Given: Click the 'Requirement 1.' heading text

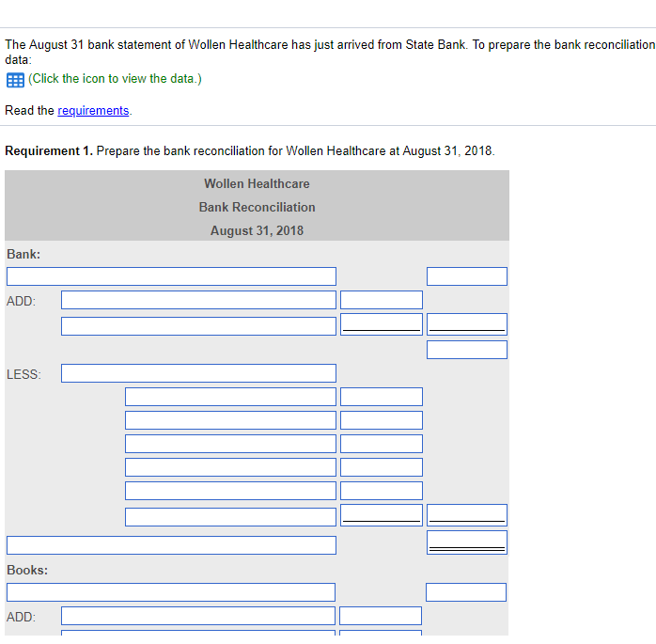Looking at the screenshot, I should (x=49, y=150).
